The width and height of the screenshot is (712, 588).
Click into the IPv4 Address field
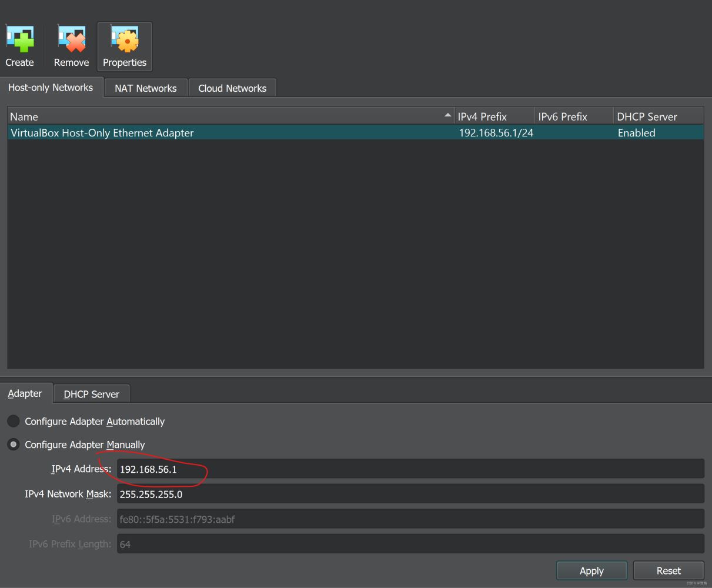(410, 469)
